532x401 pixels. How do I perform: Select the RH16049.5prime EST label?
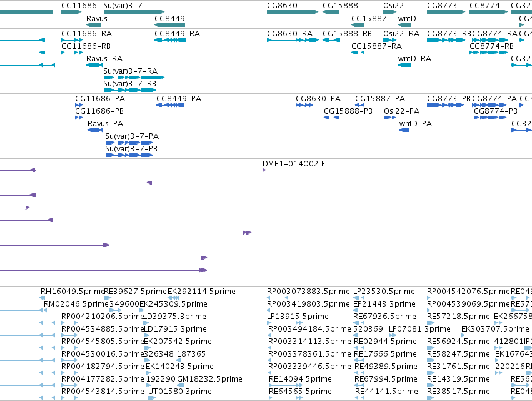(73, 292)
